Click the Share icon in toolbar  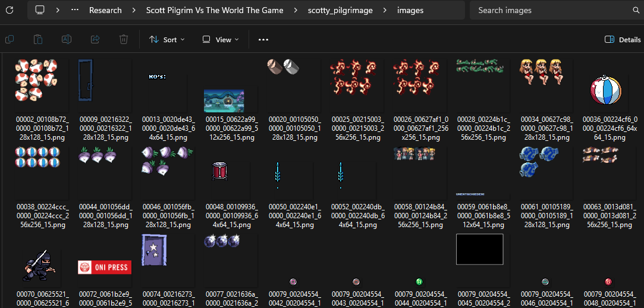pyautogui.click(x=95, y=39)
